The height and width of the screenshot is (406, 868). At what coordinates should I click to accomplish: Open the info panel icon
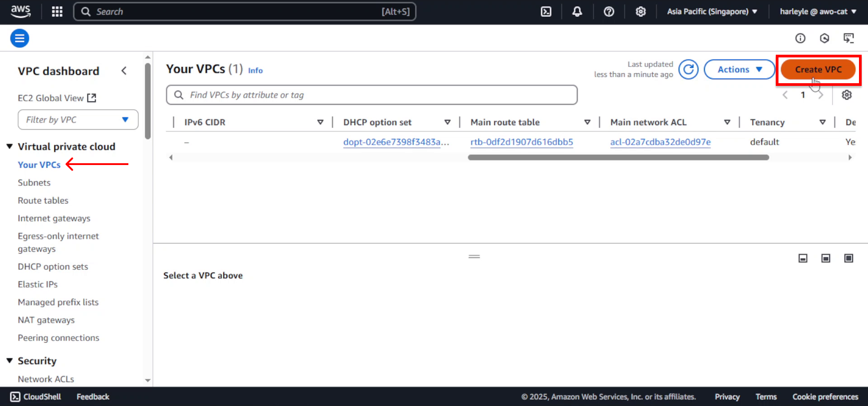point(800,38)
